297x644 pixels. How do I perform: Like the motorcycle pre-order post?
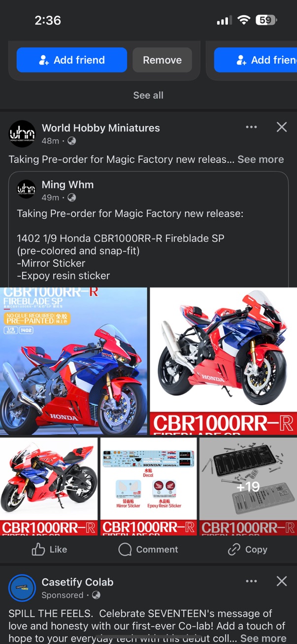pyautogui.click(x=49, y=549)
